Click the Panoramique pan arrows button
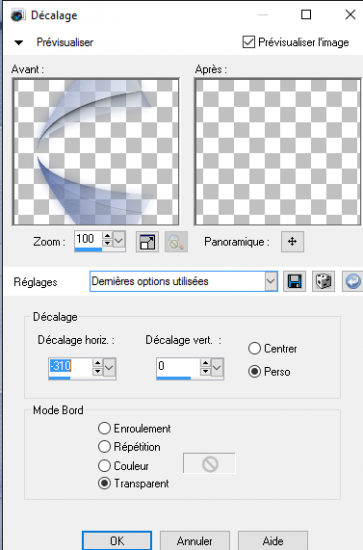 [292, 241]
